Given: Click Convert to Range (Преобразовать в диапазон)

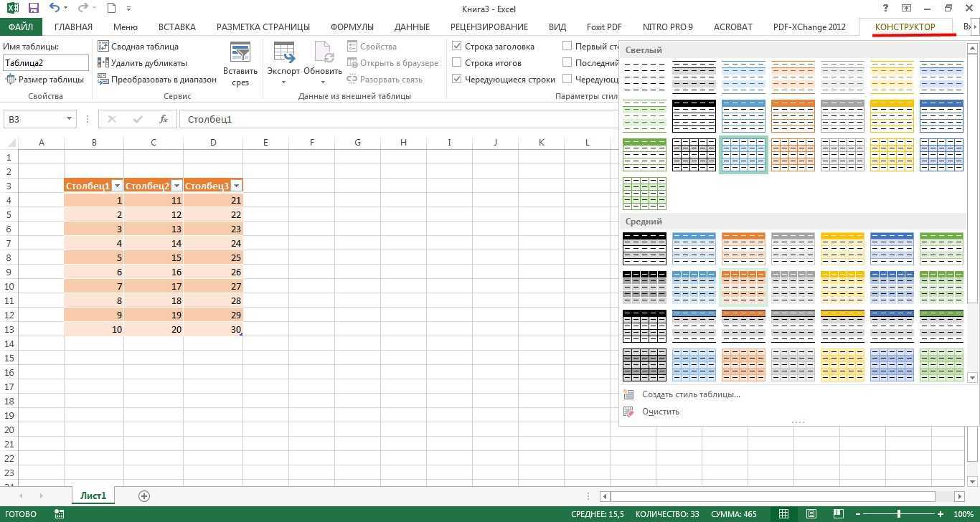Looking at the screenshot, I should [x=157, y=80].
